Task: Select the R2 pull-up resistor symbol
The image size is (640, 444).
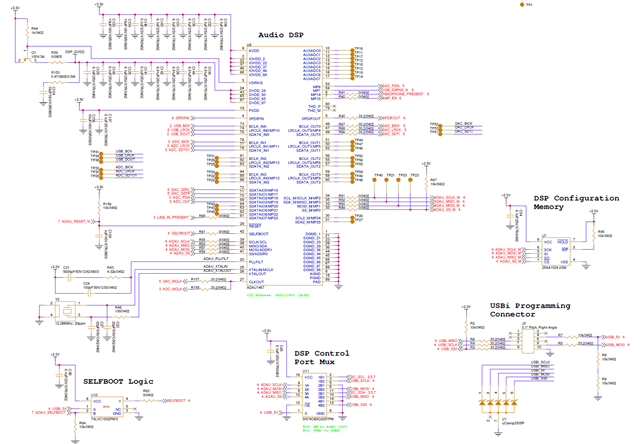Action: [x=466, y=326]
